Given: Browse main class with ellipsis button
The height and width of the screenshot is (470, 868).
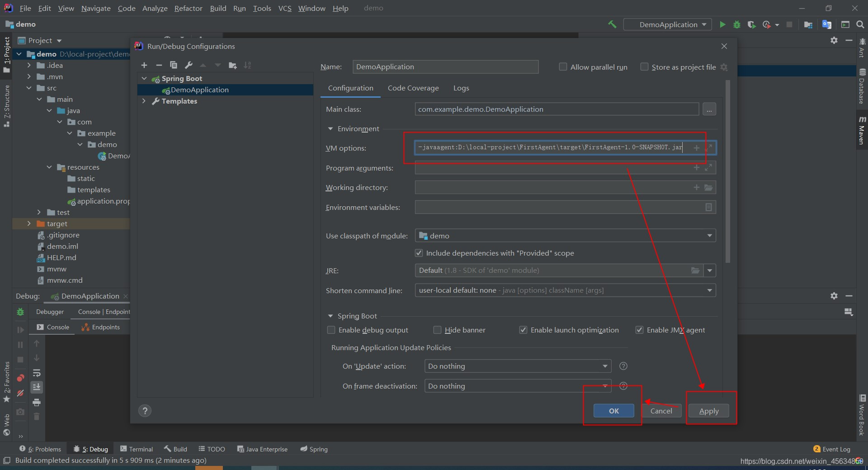Looking at the screenshot, I should 709,109.
